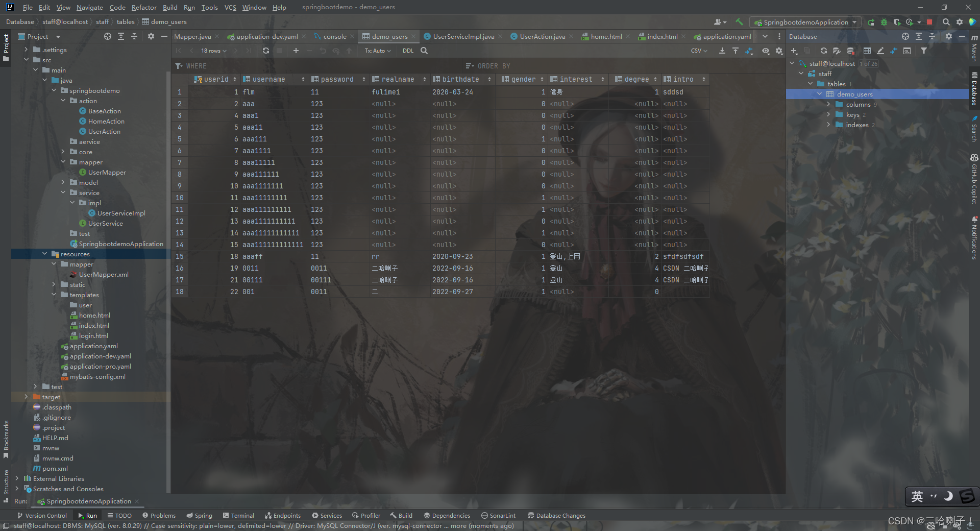This screenshot has width=980, height=531.
Task: Open the table editor settings gear
Action: (x=779, y=51)
